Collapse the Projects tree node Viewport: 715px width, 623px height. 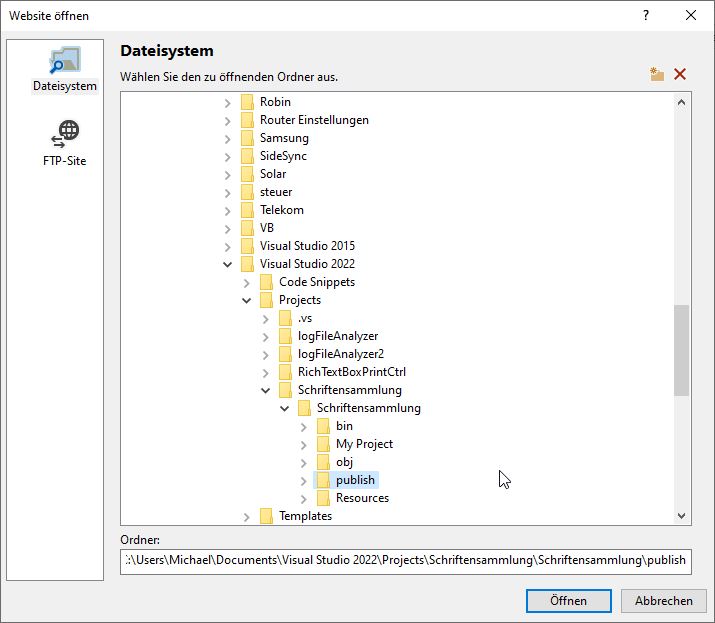247,300
